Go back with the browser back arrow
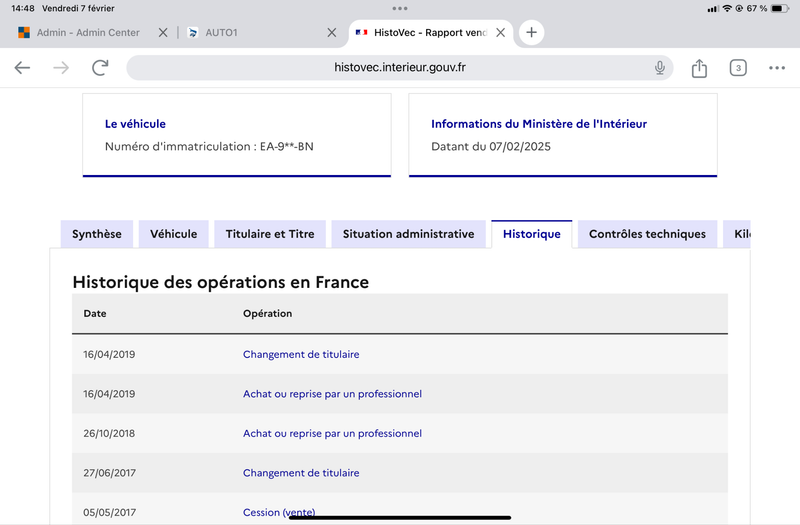Viewport: 800px width, 525px height. click(x=22, y=67)
